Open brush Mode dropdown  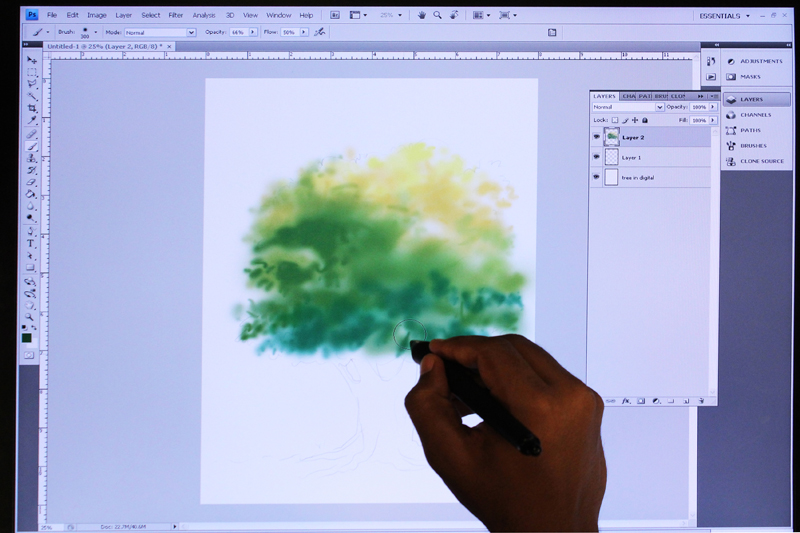click(160, 32)
